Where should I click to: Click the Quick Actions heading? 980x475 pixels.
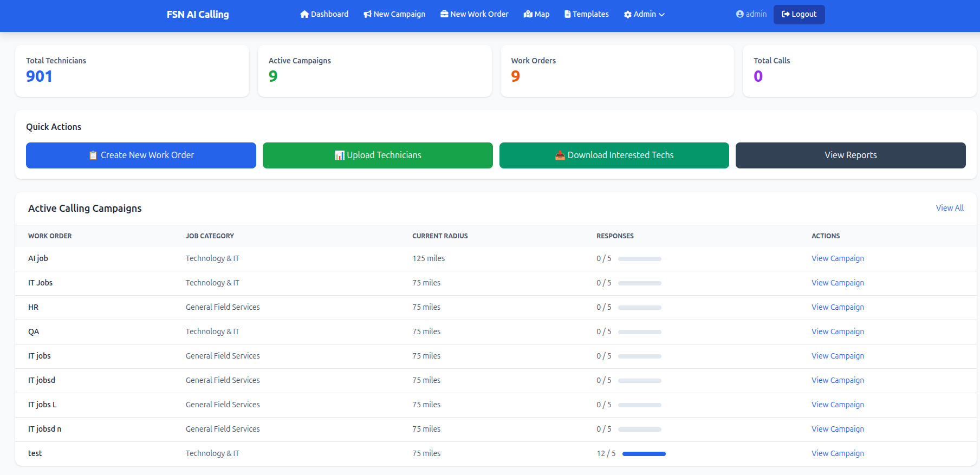coord(54,127)
